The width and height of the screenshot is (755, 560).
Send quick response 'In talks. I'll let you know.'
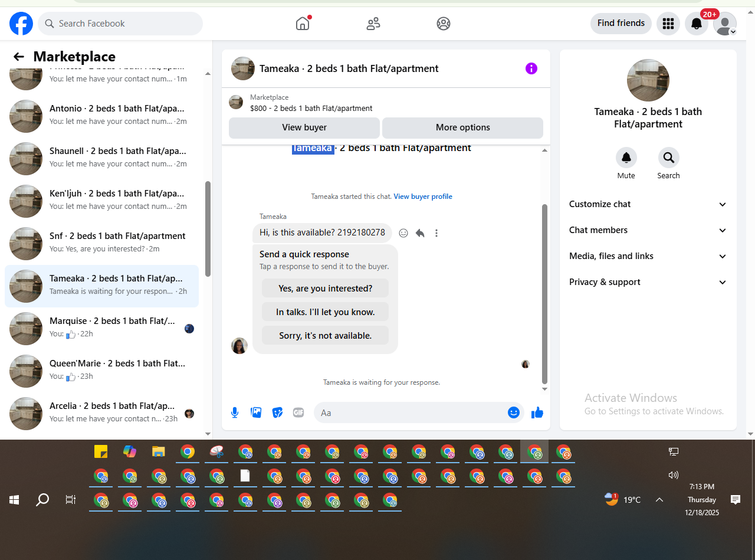coord(326,312)
